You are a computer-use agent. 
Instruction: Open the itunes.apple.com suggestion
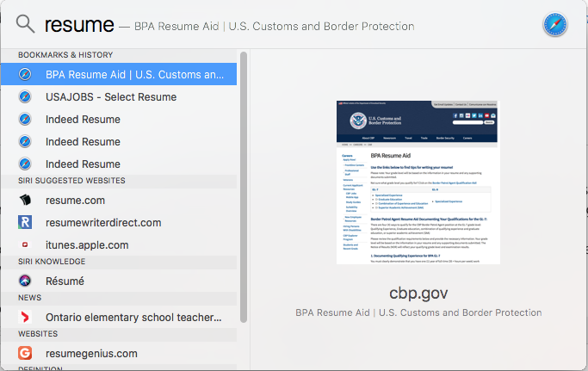119,245
